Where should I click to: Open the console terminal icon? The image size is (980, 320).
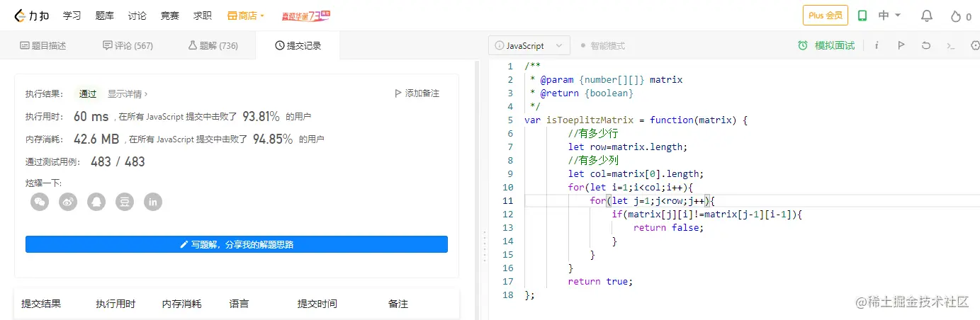(x=951, y=45)
